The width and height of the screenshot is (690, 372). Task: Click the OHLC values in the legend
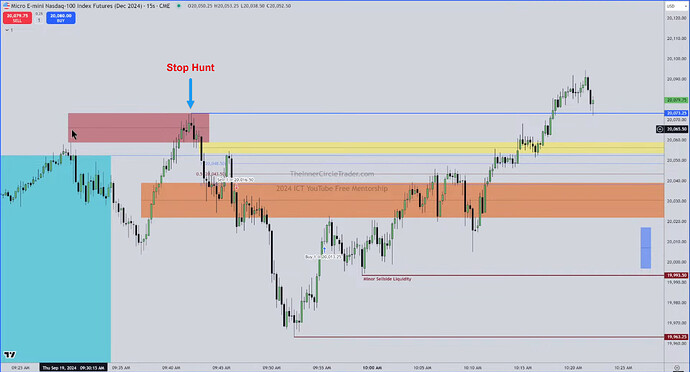pos(239,6)
